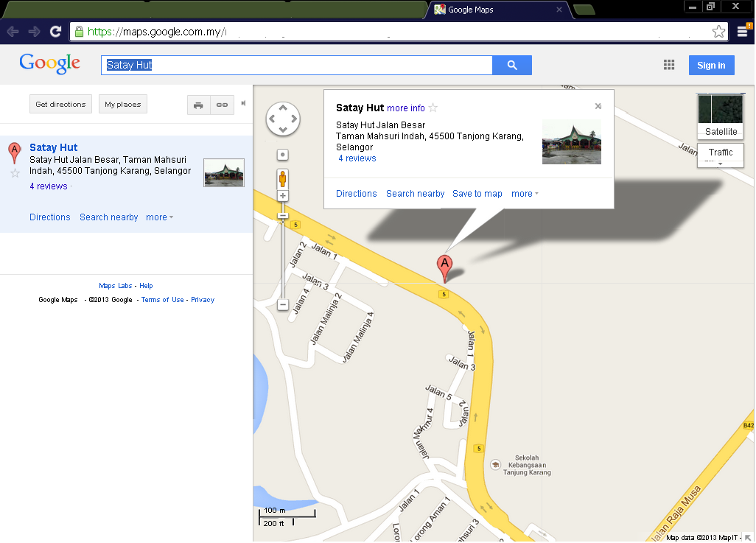
Task: Click the My places button
Action: tap(123, 104)
